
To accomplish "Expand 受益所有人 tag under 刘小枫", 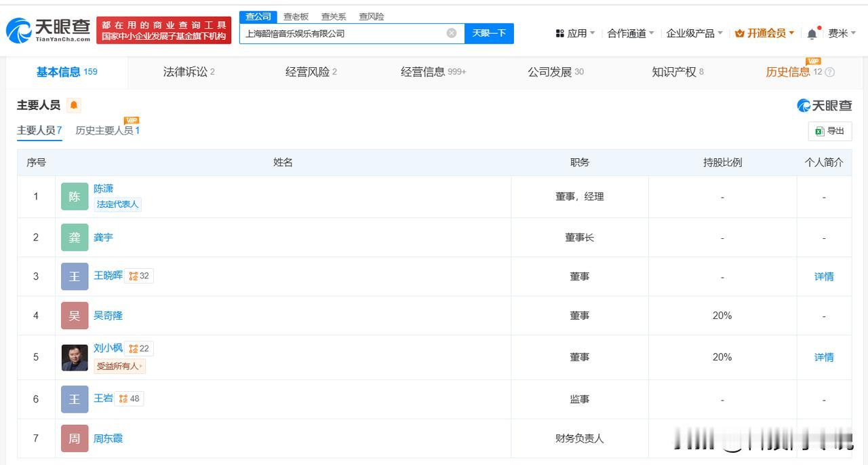I will (x=120, y=366).
